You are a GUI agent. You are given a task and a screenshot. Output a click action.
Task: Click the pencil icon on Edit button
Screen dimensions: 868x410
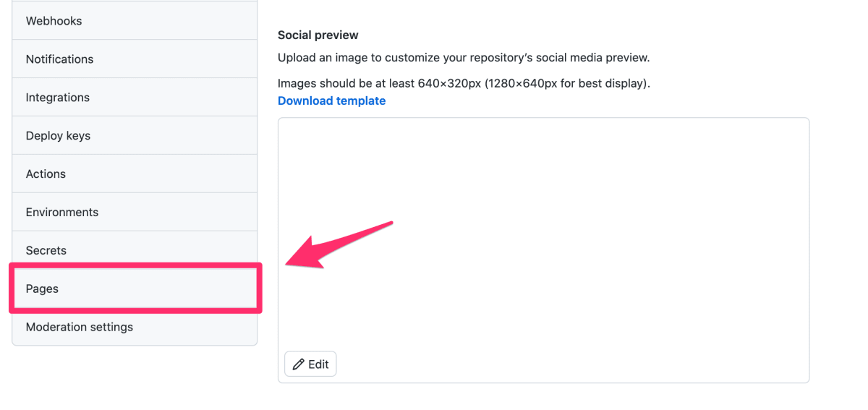click(x=298, y=364)
